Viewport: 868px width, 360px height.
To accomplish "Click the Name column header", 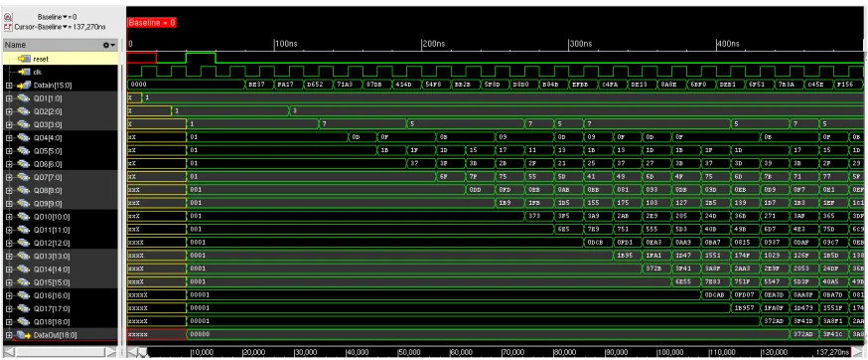I will coord(60,45).
